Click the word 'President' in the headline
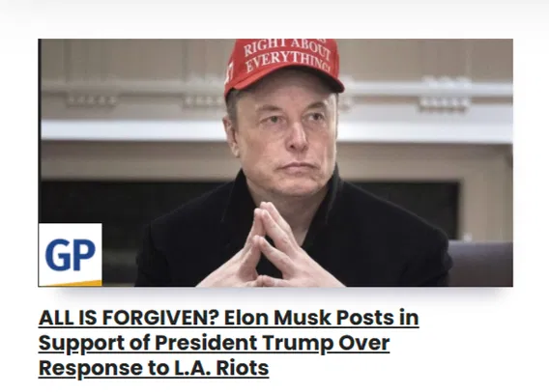Viewport: 549px width, 392px height. pyautogui.click(x=206, y=343)
